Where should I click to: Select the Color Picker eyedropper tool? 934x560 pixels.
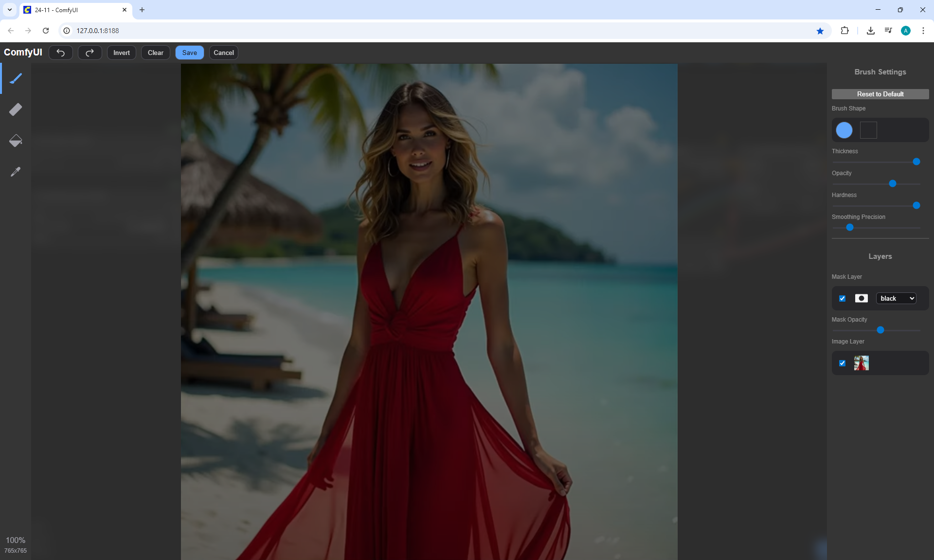point(16,172)
